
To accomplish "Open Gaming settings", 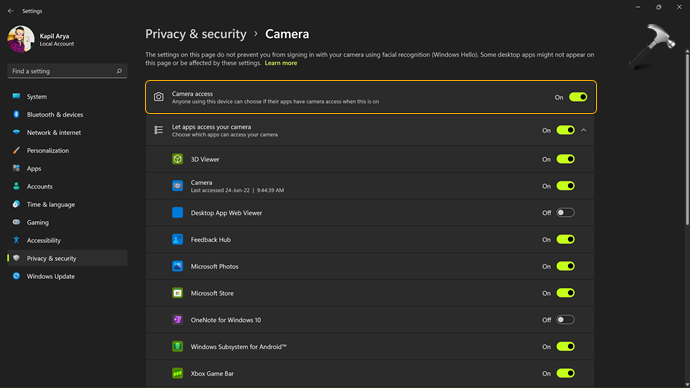I will coord(67,223).
